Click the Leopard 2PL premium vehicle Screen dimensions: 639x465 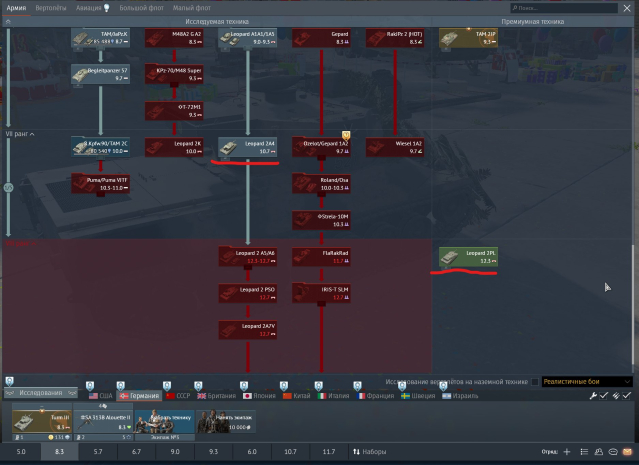pos(467,257)
